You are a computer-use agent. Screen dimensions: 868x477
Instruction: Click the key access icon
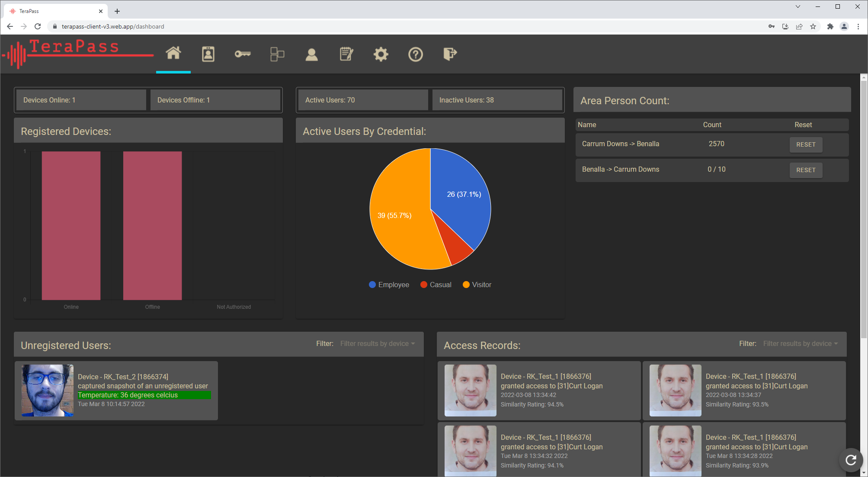(243, 54)
